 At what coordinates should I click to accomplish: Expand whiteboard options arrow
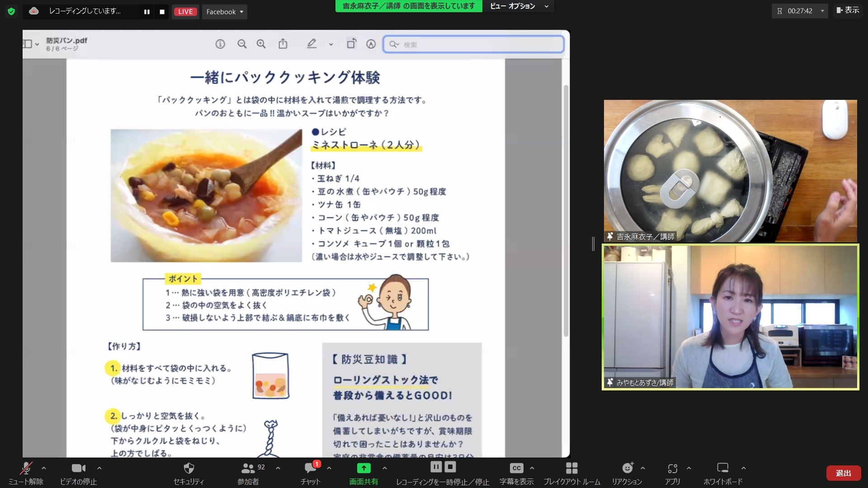[744, 468]
